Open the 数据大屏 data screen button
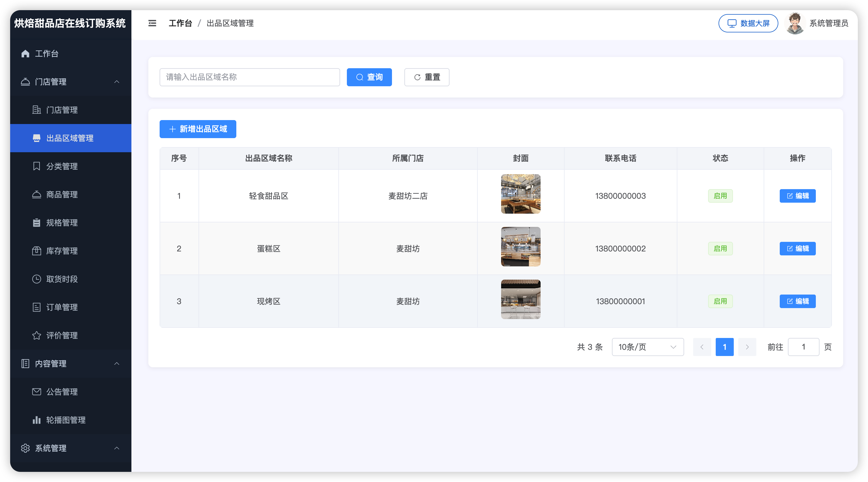Screen dimensions: 868x482 [748, 23]
